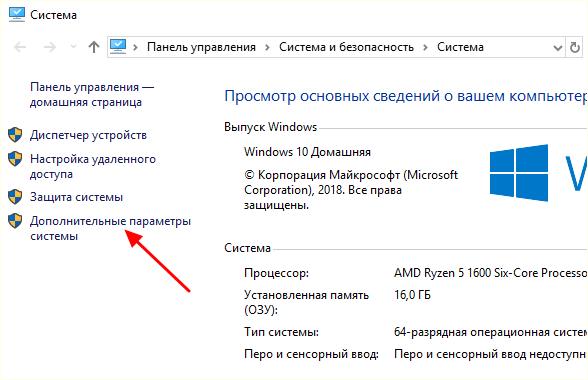Click the Система section header label
Screen dimensions: 588x380
(x=247, y=248)
